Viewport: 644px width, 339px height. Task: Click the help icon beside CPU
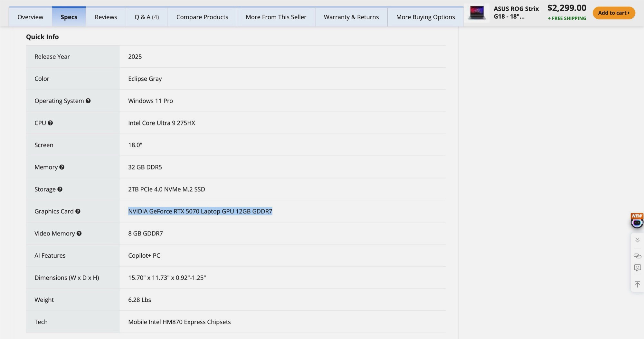pyautogui.click(x=50, y=123)
